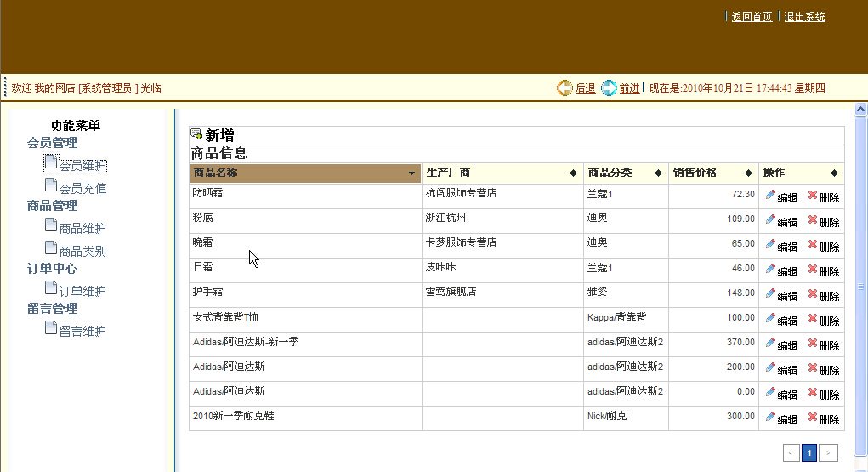Click the delete X icon for 护手霜
Image resolution: width=868 pixels, height=472 pixels.
coord(813,293)
